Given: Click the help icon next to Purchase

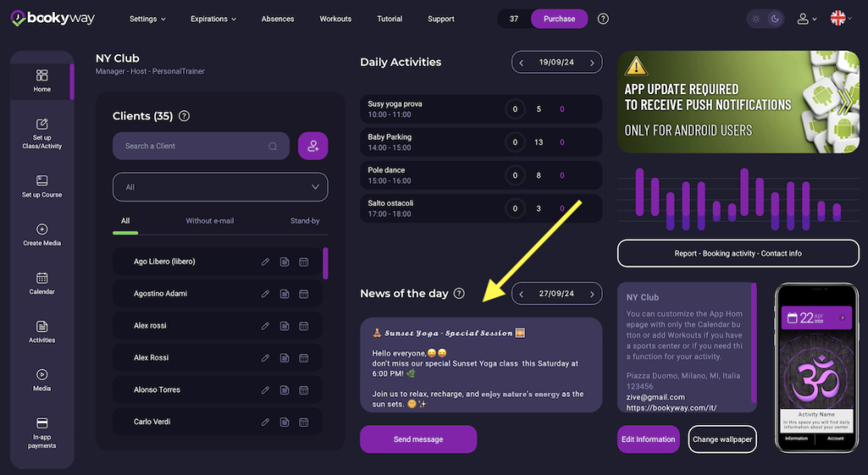Looking at the screenshot, I should [x=604, y=19].
